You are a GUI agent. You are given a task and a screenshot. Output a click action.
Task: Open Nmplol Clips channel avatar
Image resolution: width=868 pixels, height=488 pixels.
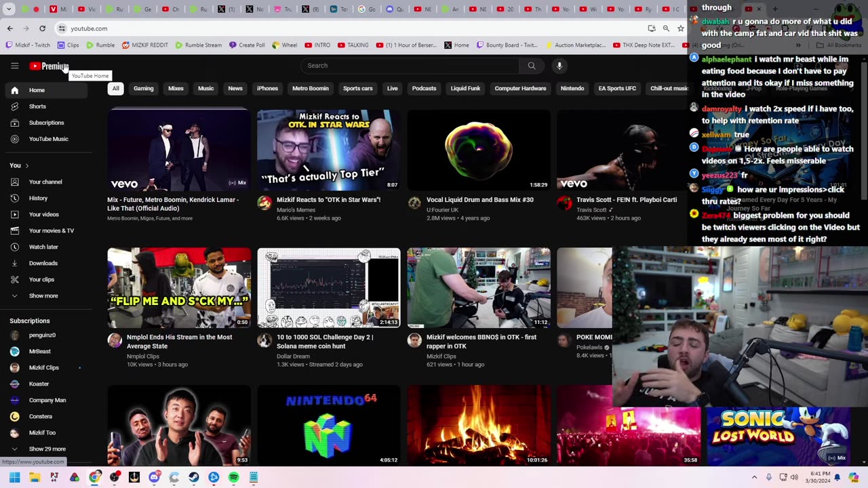115,340
